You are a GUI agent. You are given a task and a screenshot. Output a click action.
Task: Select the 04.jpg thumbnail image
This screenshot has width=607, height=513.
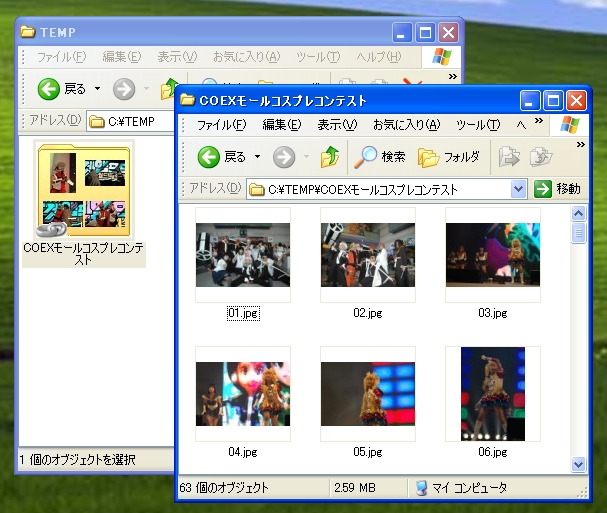[x=243, y=394]
